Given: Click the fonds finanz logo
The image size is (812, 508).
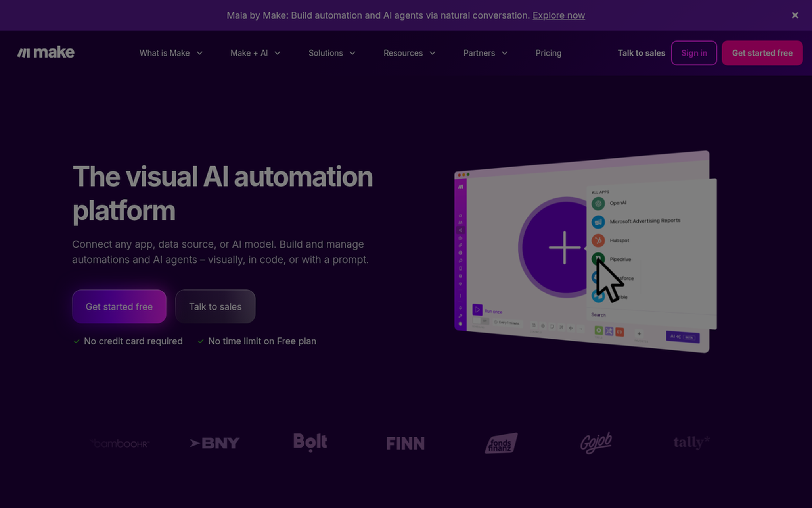Looking at the screenshot, I should pos(501,443).
